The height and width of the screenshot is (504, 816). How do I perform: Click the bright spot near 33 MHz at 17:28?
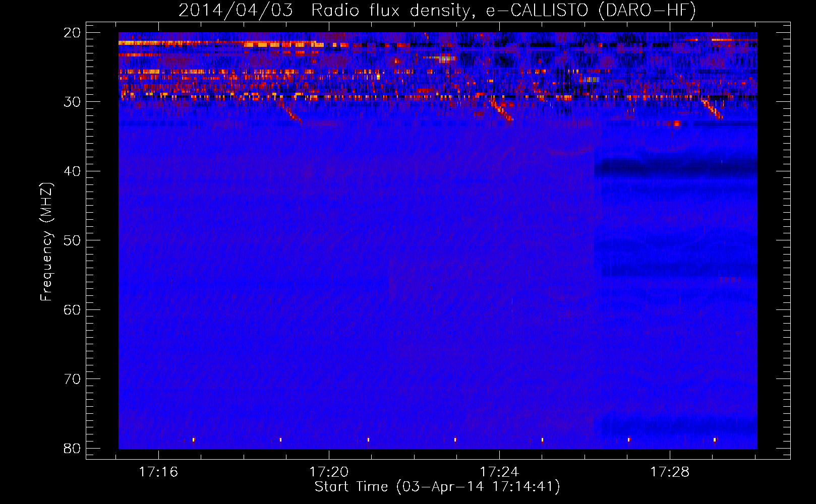pos(676,123)
